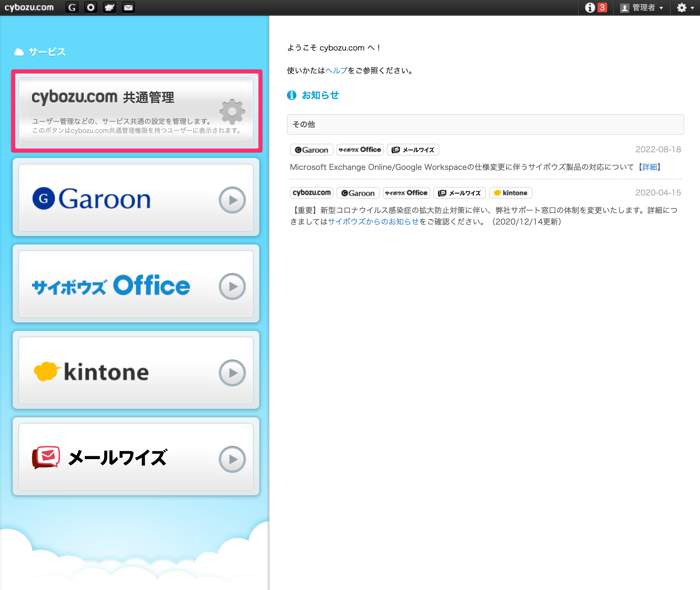This screenshot has height=590, width=700.
Task: Open cybozu.com 共通管理 panel
Action: [x=136, y=111]
